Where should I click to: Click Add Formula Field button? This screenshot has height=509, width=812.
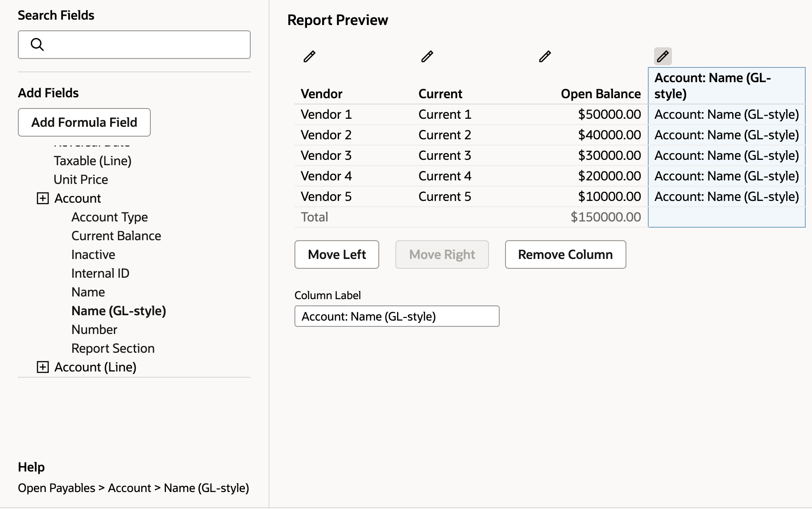[84, 122]
